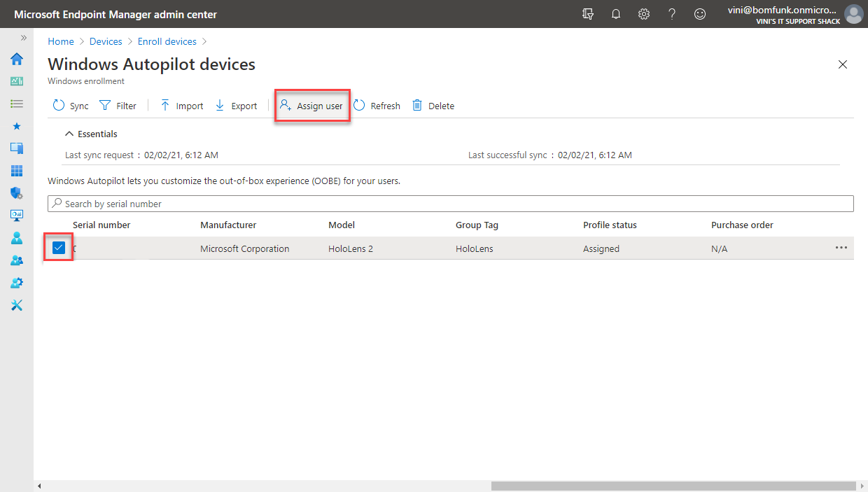Select the HoloLens group tag cell
This screenshot has width=868, height=492.
click(475, 248)
